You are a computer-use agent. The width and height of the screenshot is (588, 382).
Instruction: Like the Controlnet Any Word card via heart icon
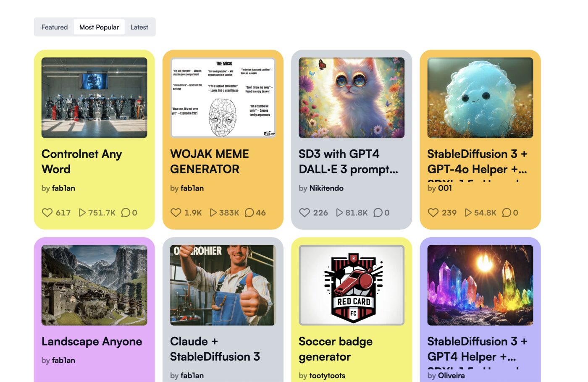(x=47, y=213)
